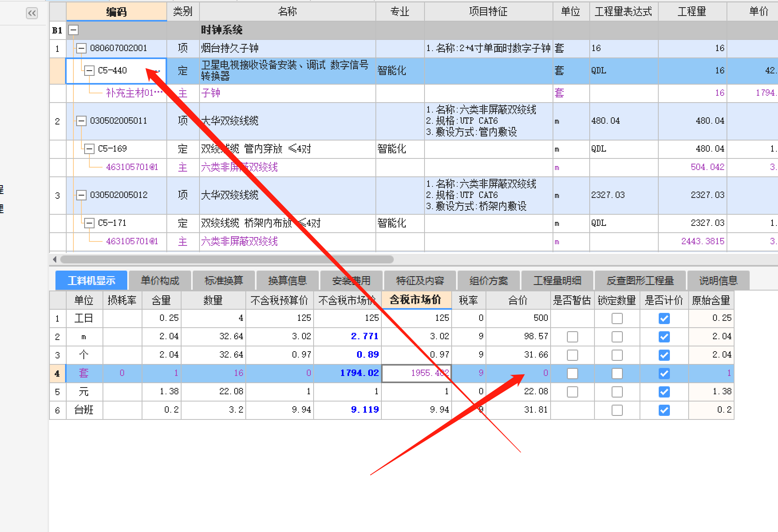This screenshot has height=532, width=778.
Task: Uncheck 是否计价 in row 3
Action: tap(664, 355)
